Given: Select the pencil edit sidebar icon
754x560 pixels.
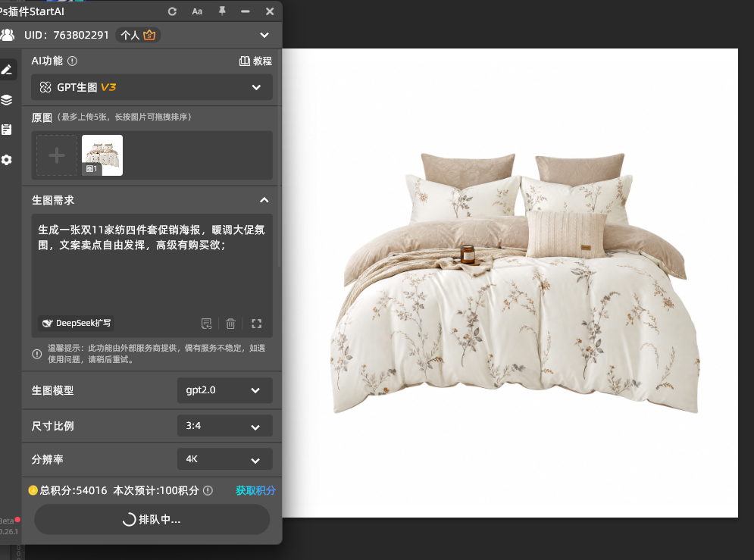Looking at the screenshot, I should [x=7, y=70].
